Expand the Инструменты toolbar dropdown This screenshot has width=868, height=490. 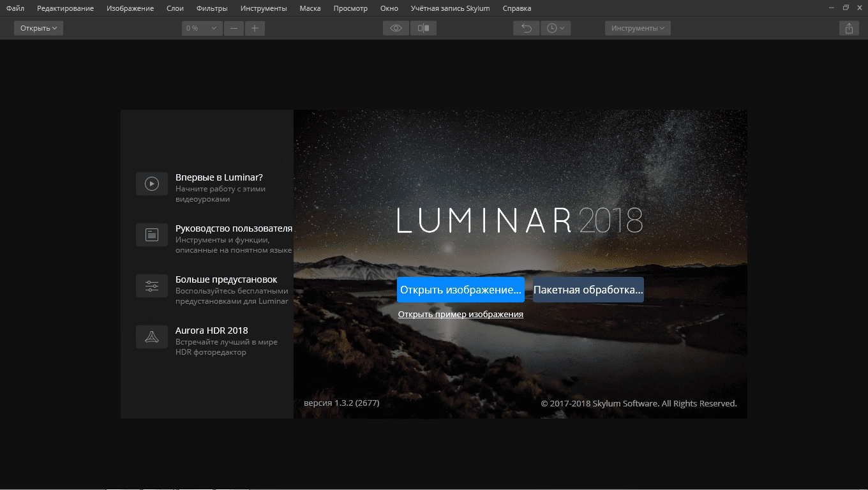click(638, 28)
